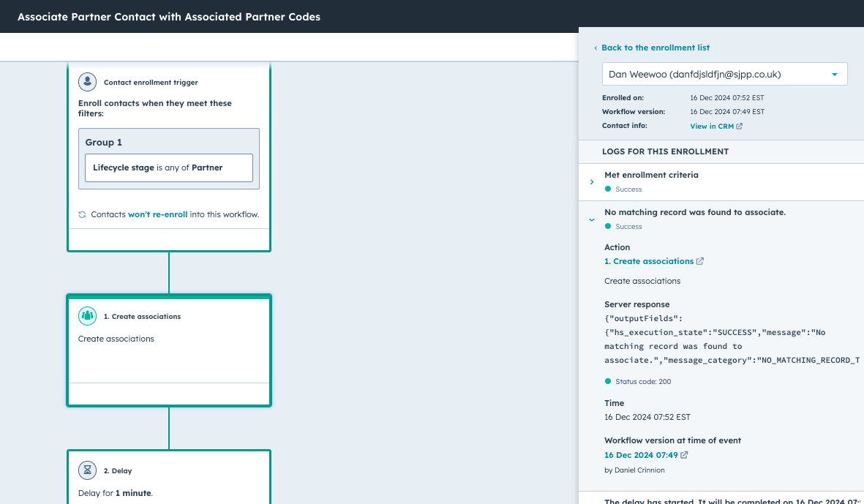Click Back to the enrollment list
The image size is (864, 504).
pyautogui.click(x=655, y=48)
